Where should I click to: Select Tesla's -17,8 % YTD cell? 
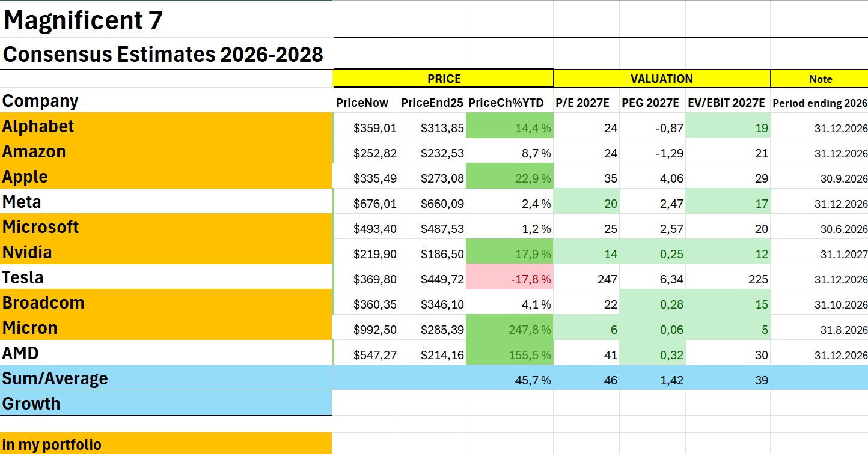pyautogui.click(x=509, y=279)
